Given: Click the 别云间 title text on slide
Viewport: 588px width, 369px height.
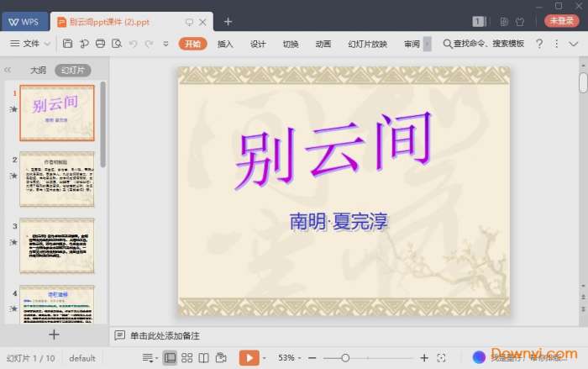Looking at the screenshot, I should tap(333, 150).
